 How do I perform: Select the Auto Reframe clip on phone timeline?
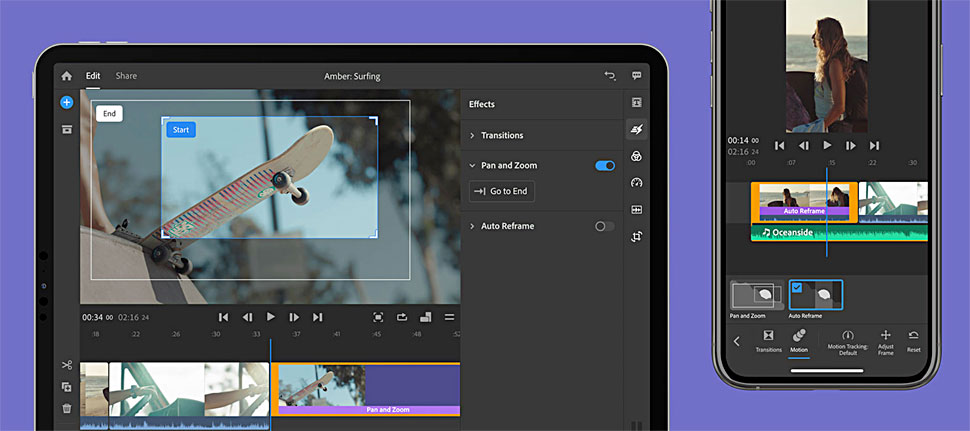[x=804, y=202]
